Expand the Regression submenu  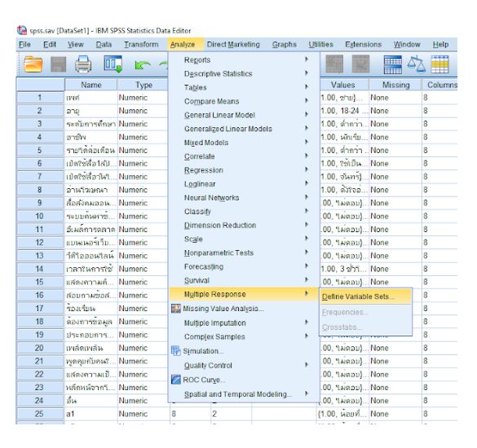[x=244, y=170]
